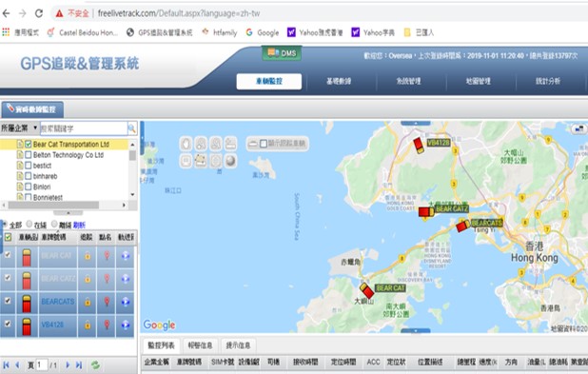Check the bestict company checkbox

click(x=29, y=166)
